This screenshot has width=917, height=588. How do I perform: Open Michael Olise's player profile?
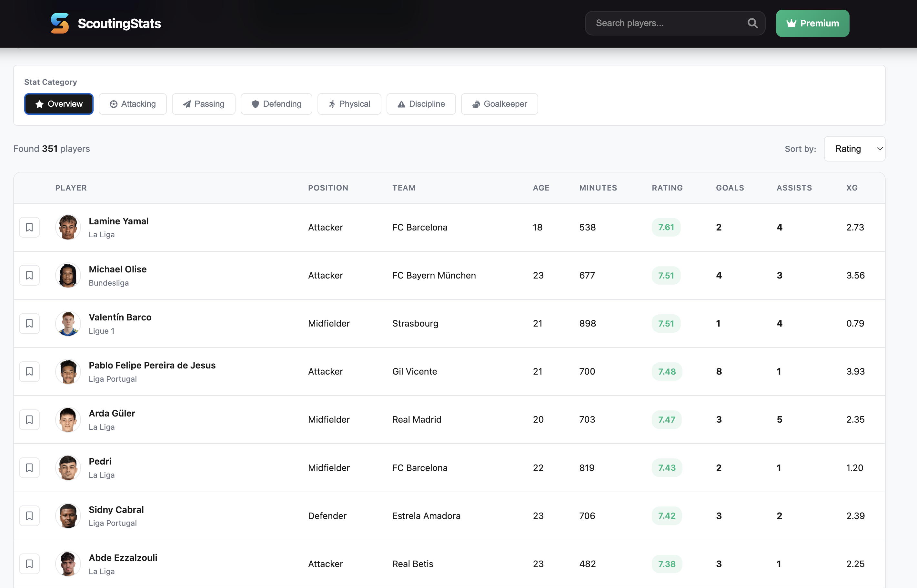point(118,269)
